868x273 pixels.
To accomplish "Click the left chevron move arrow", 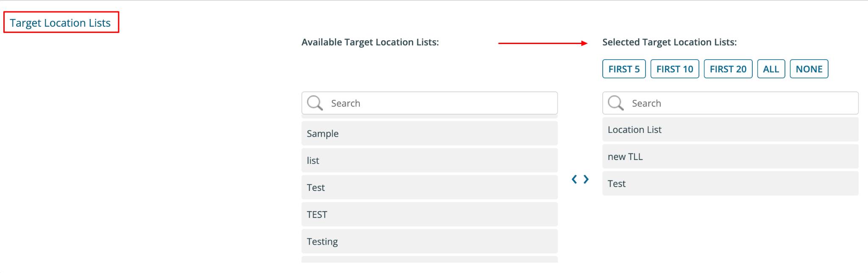I will click(x=574, y=179).
